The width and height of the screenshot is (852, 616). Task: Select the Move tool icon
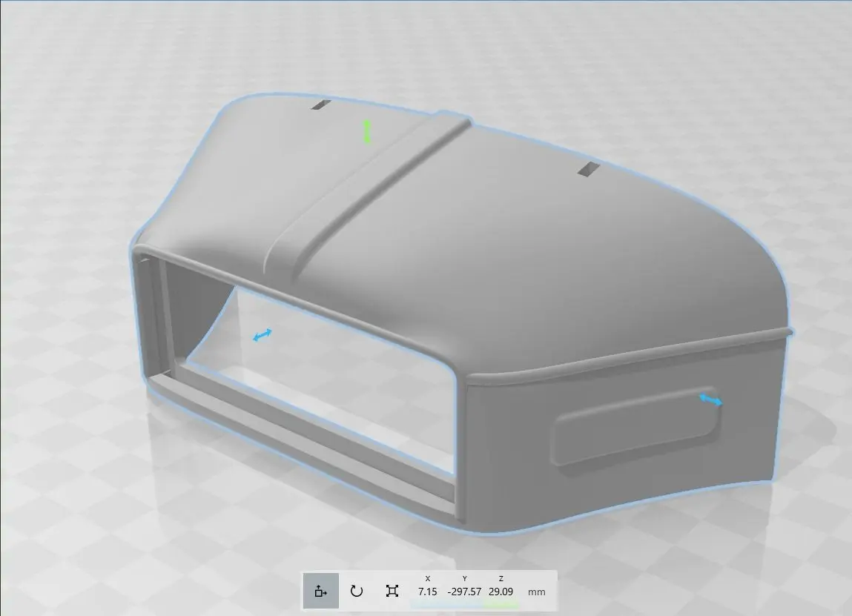click(320, 591)
